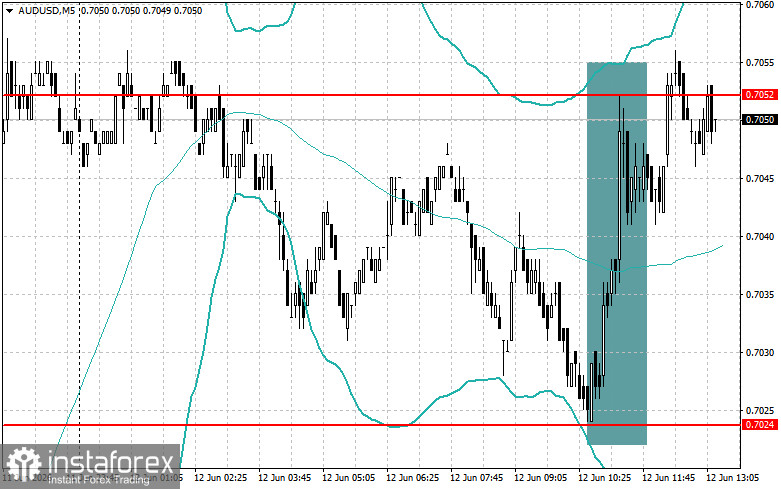Click the 0.7055 price axis value
This screenshot has height=489, width=781.
(x=760, y=63)
